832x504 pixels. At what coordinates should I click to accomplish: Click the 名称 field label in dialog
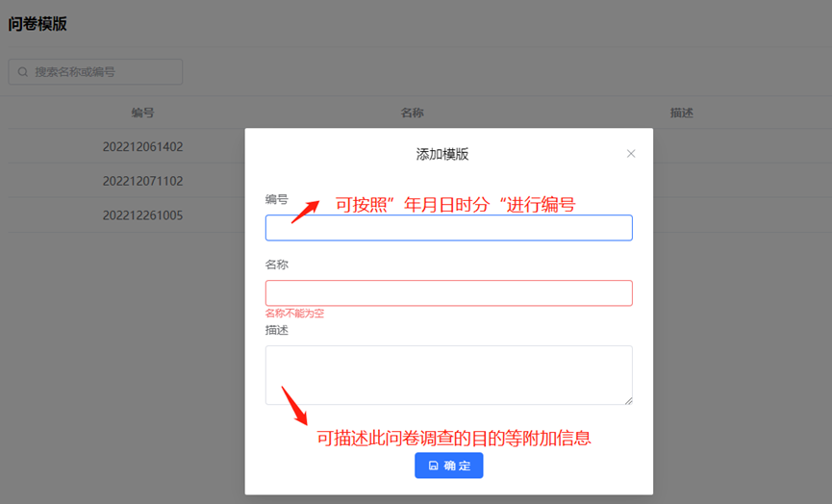[x=277, y=265]
